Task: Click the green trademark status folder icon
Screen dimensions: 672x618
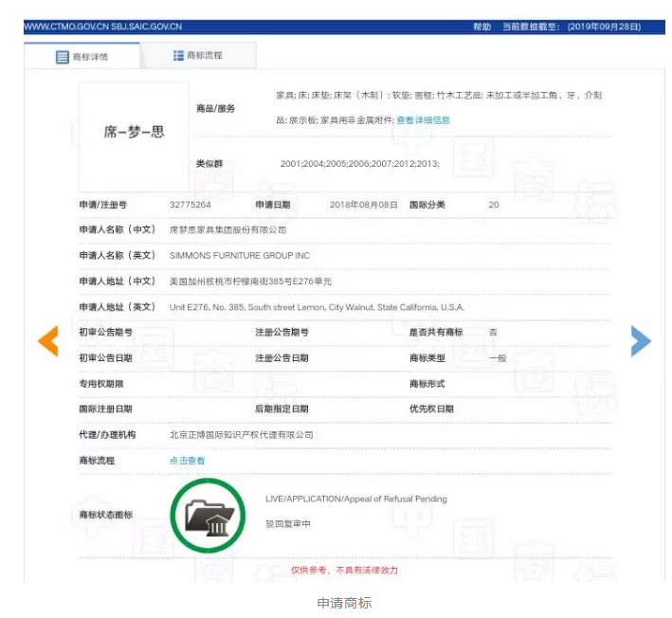Action: point(208,515)
